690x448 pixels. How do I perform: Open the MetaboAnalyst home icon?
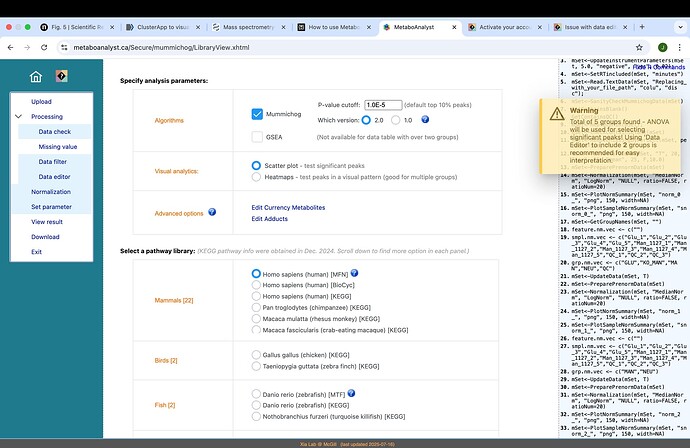(36, 77)
